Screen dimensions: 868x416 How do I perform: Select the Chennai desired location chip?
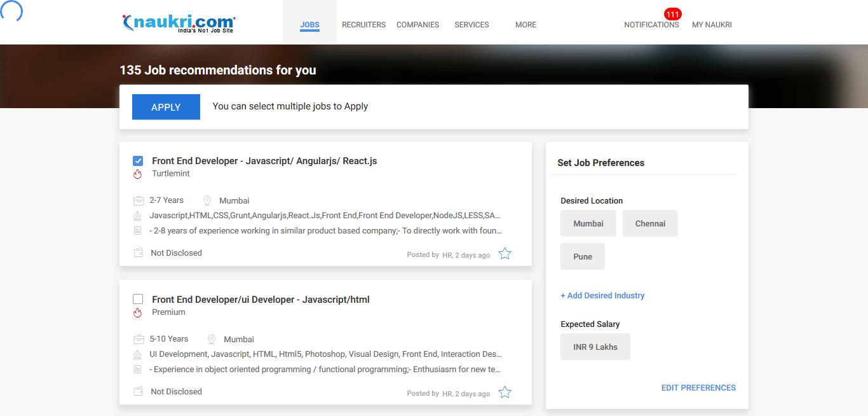pos(650,224)
